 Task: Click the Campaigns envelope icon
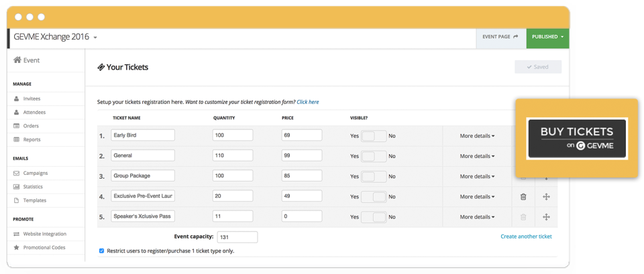16,173
